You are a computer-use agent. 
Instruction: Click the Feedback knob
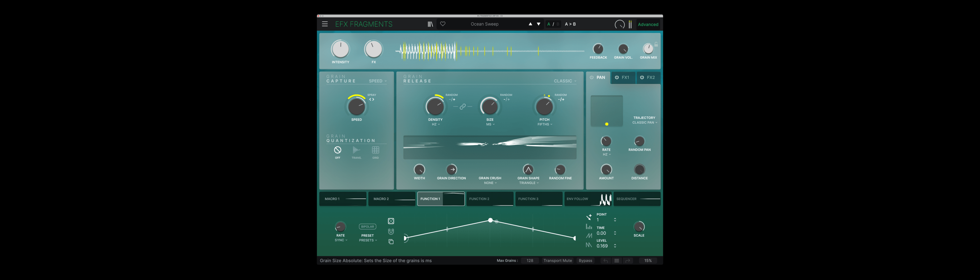(x=598, y=49)
